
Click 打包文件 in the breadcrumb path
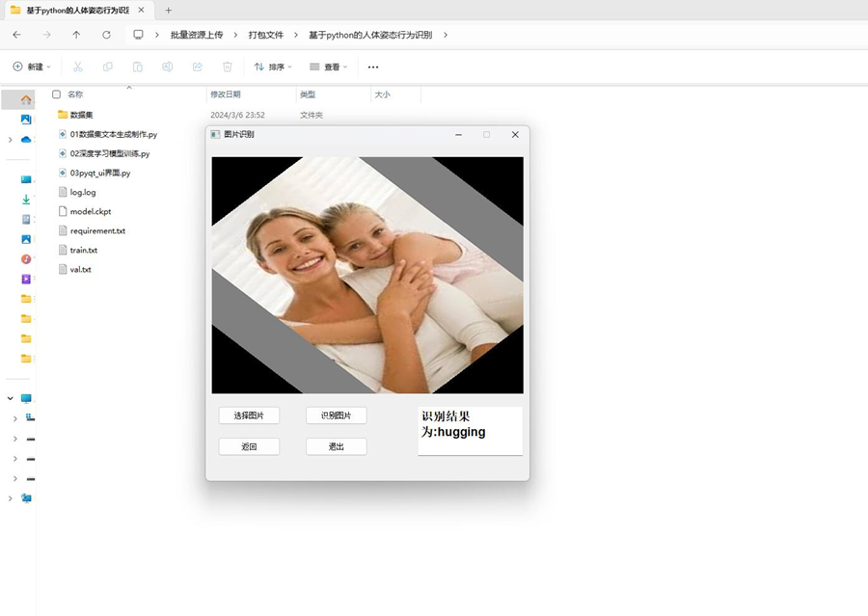pos(262,34)
